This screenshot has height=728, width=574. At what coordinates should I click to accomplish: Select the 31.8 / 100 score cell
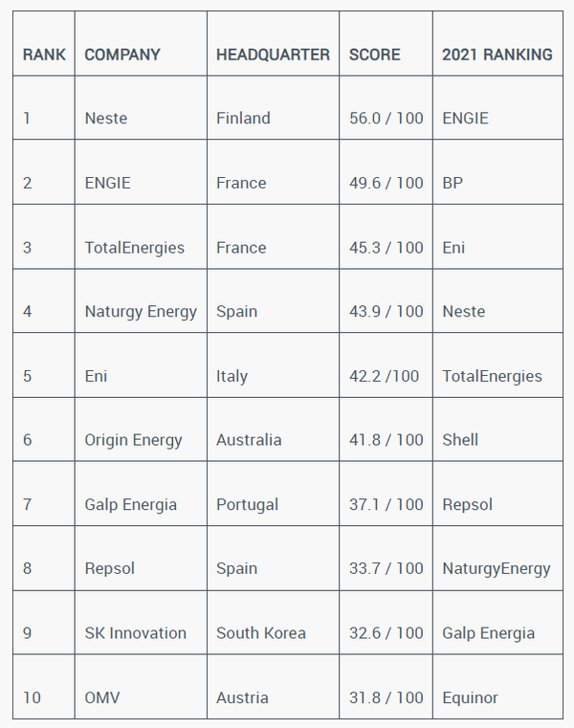click(386, 697)
